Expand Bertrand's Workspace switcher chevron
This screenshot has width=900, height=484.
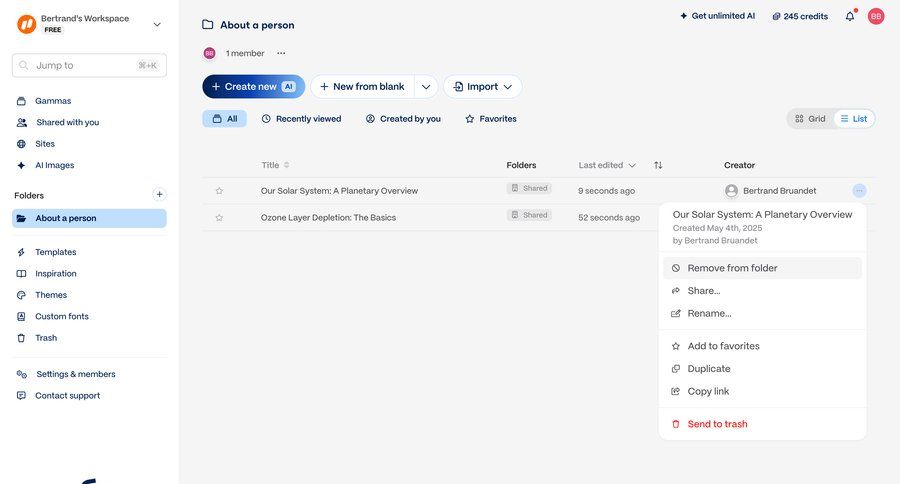coord(157,25)
